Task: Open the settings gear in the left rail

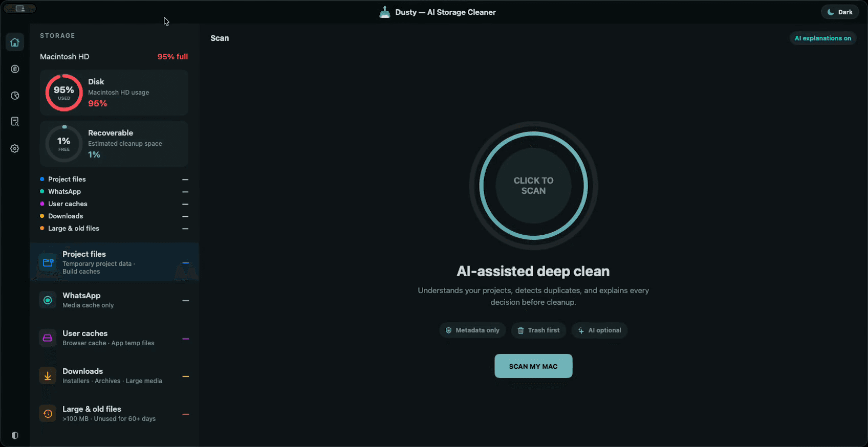Action: (x=15, y=149)
